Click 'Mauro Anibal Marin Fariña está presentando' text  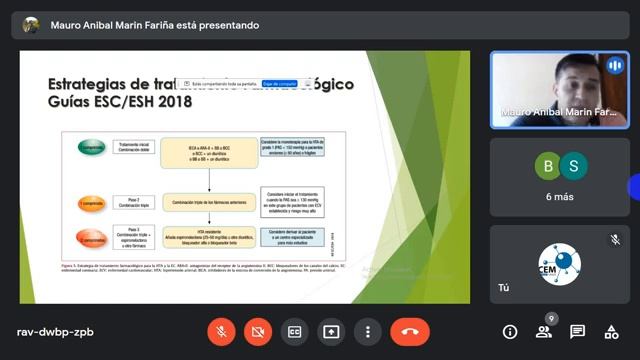(x=155, y=25)
